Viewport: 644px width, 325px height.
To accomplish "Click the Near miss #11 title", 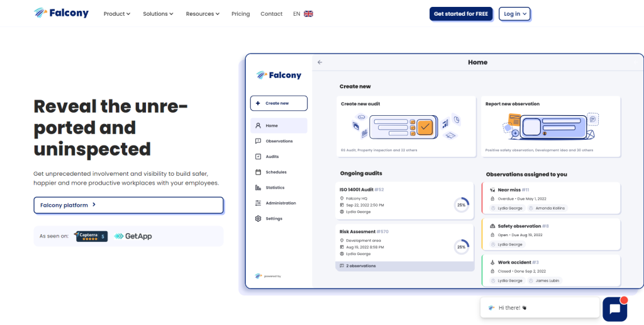I will click(x=513, y=190).
